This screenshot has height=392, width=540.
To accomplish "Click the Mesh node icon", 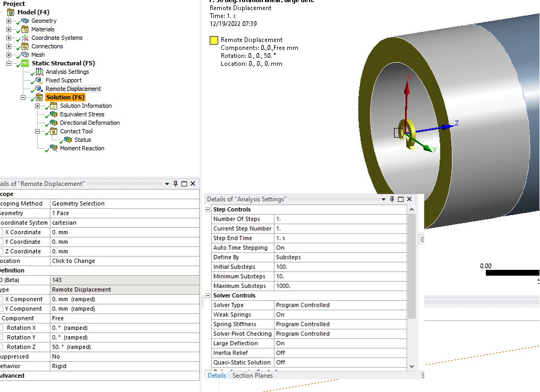I will click(25, 55).
